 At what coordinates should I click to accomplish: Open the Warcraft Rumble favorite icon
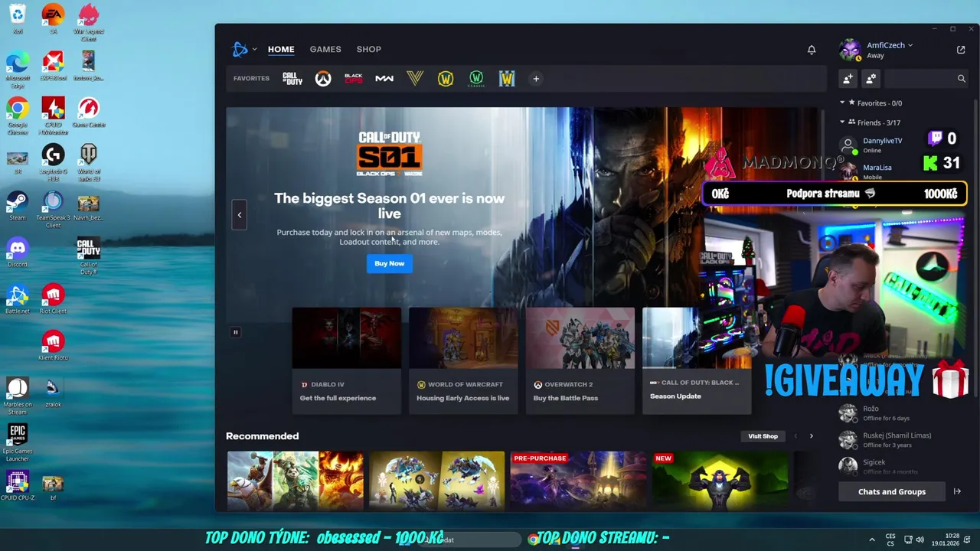point(507,78)
